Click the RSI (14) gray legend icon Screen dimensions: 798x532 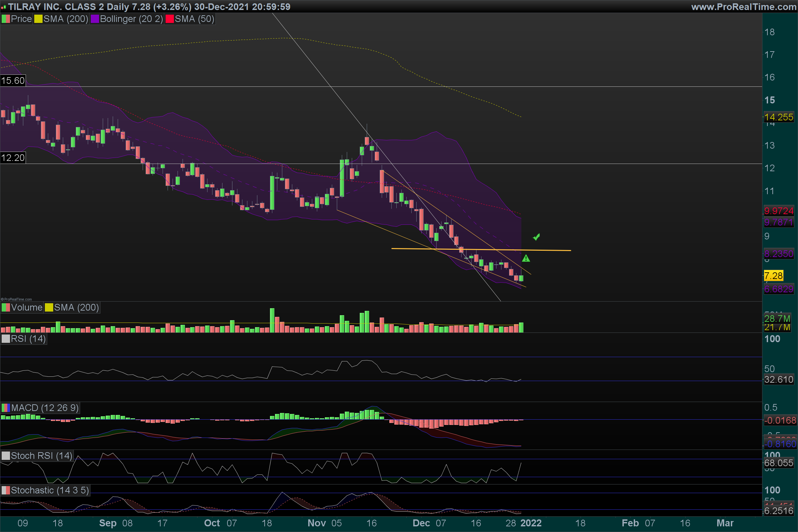click(x=6, y=338)
